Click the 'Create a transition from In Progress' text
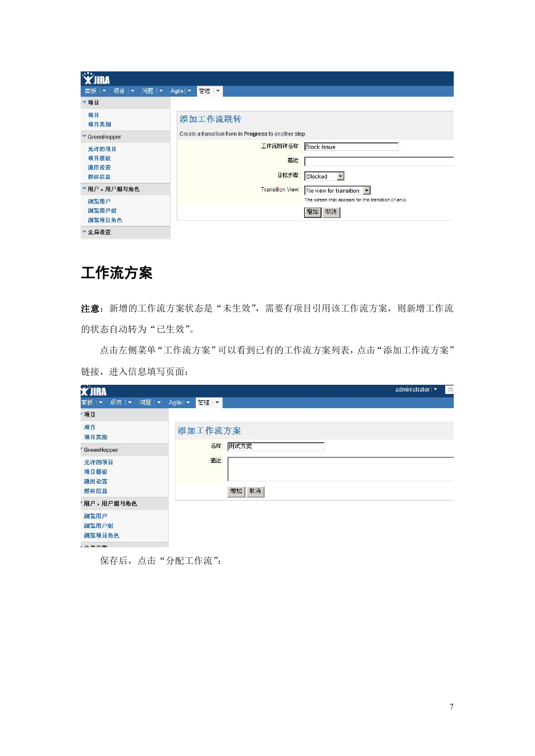This screenshot has height=756, width=535. (x=243, y=134)
